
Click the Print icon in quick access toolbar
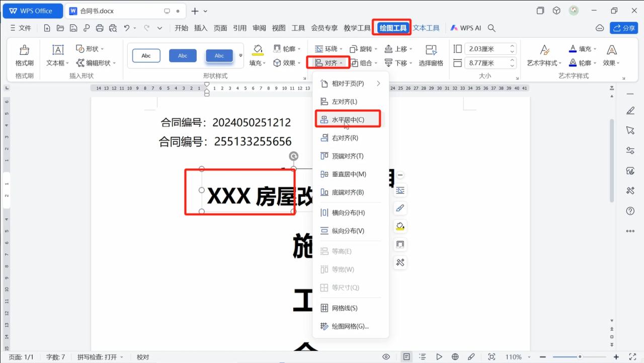(x=100, y=28)
